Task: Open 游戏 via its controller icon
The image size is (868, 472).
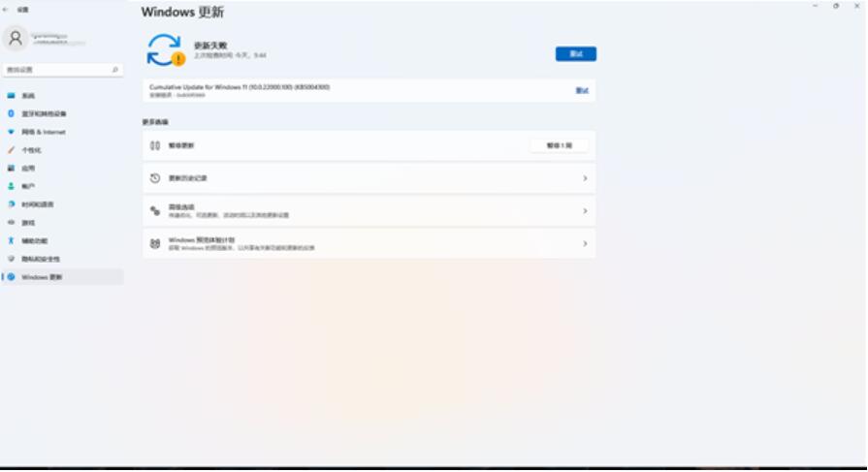Action: [11, 223]
